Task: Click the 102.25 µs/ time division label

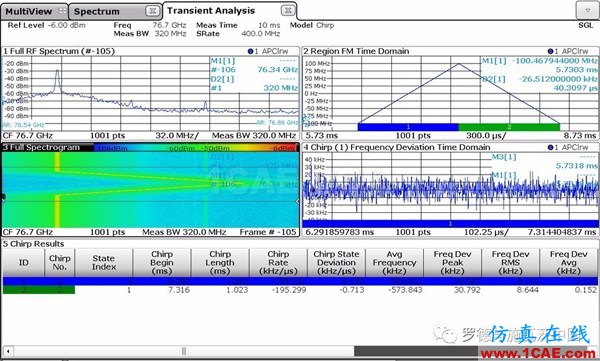Action: pyautogui.click(x=486, y=232)
